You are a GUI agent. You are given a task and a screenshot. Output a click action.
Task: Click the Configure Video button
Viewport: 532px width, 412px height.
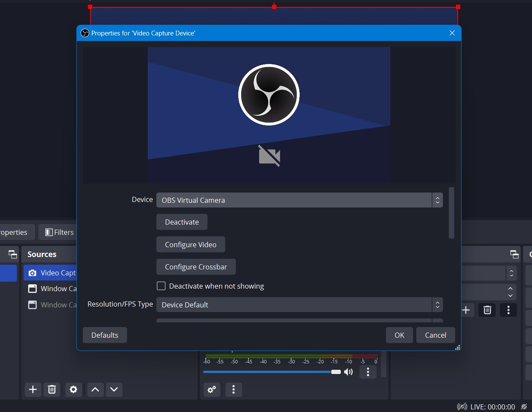190,244
